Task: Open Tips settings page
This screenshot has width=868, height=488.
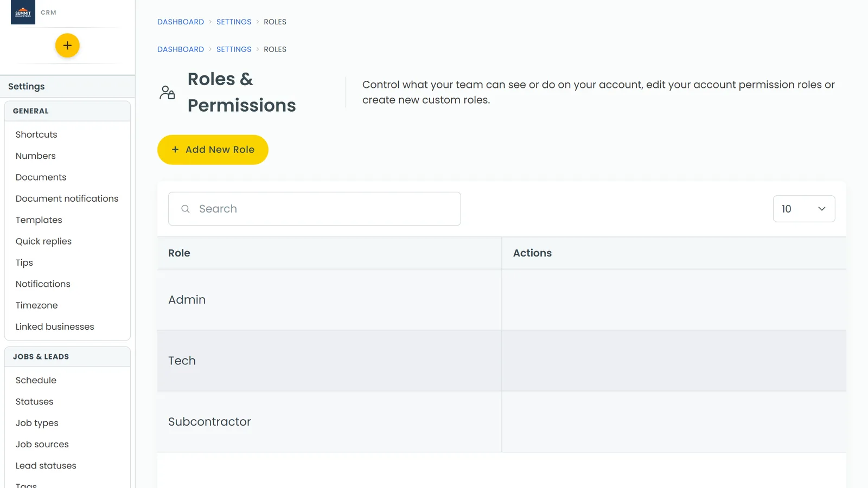Action: (x=24, y=263)
